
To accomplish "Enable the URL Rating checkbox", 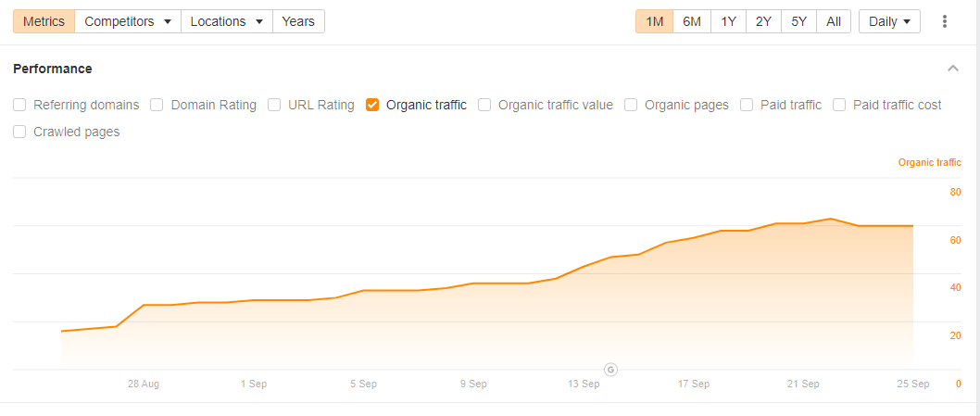I will (x=274, y=105).
